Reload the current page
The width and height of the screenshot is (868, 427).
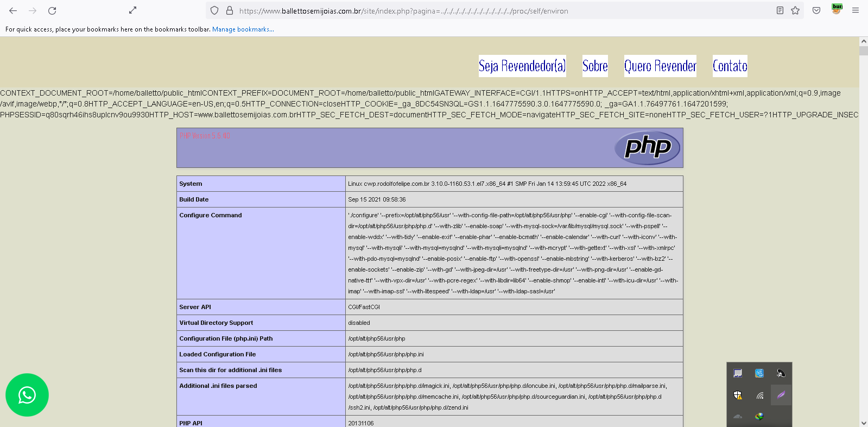tap(52, 10)
